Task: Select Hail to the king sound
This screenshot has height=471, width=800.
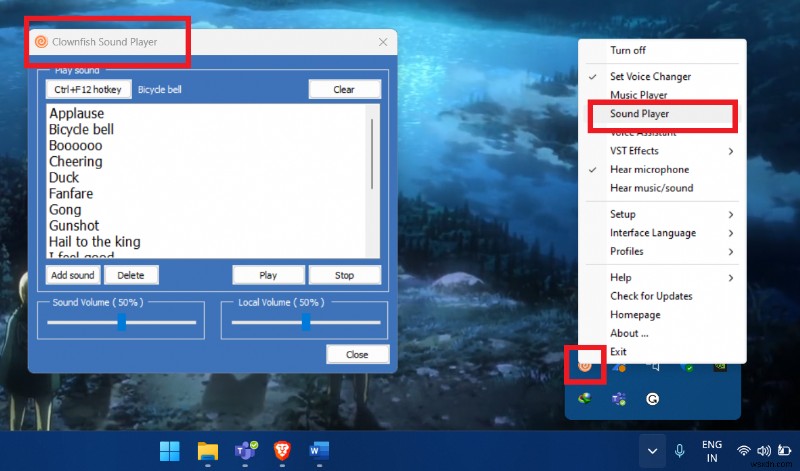Action: pyautogui.click(x=94, y=241)
